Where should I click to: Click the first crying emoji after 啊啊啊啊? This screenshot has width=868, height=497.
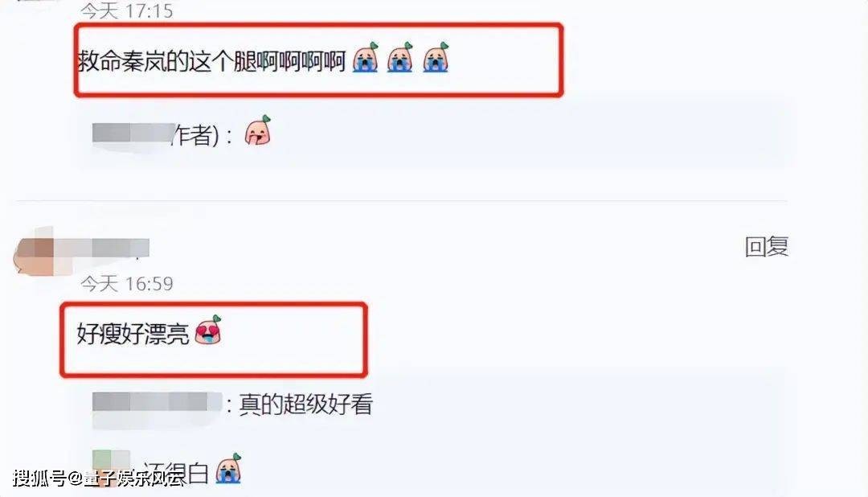point(366,58)
